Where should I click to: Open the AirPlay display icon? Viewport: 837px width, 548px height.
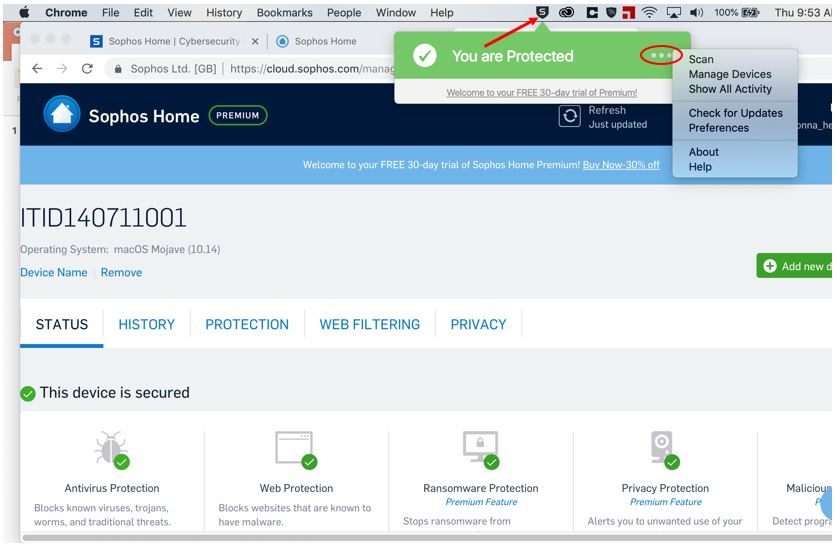tap(674, 12)
